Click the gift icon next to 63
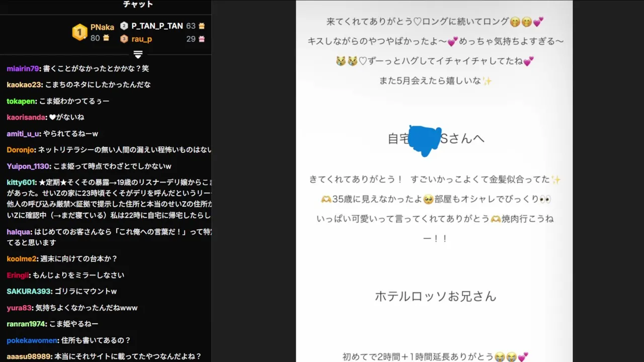 tap(202, 26)
